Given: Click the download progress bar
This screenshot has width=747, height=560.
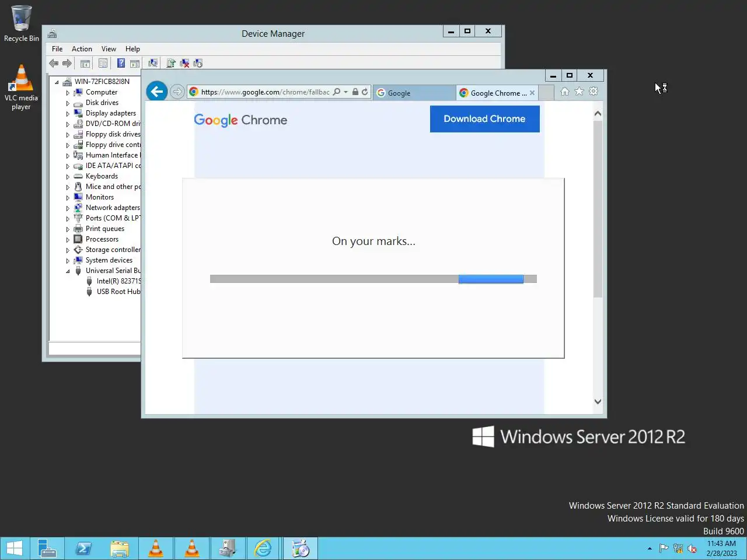Looking at the screenshot, I should [373, 279].
